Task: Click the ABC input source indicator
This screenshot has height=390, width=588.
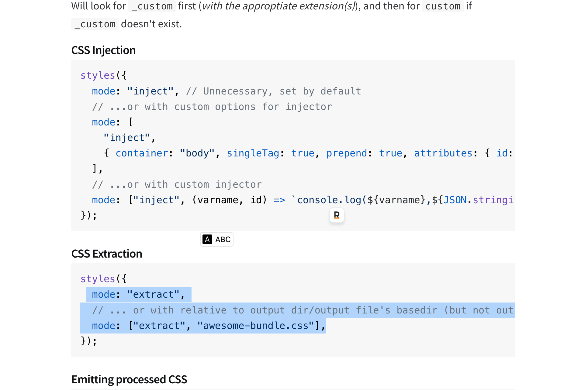Action: point(223,240)
